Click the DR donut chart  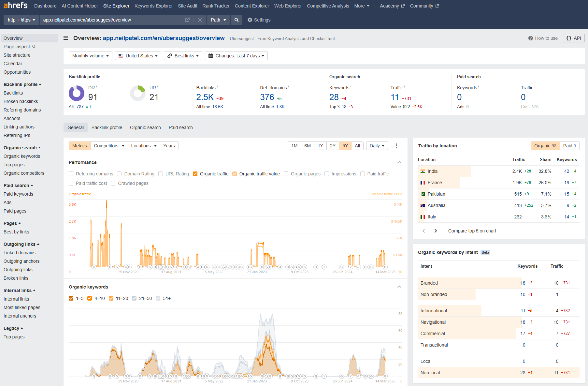point(77,93)
